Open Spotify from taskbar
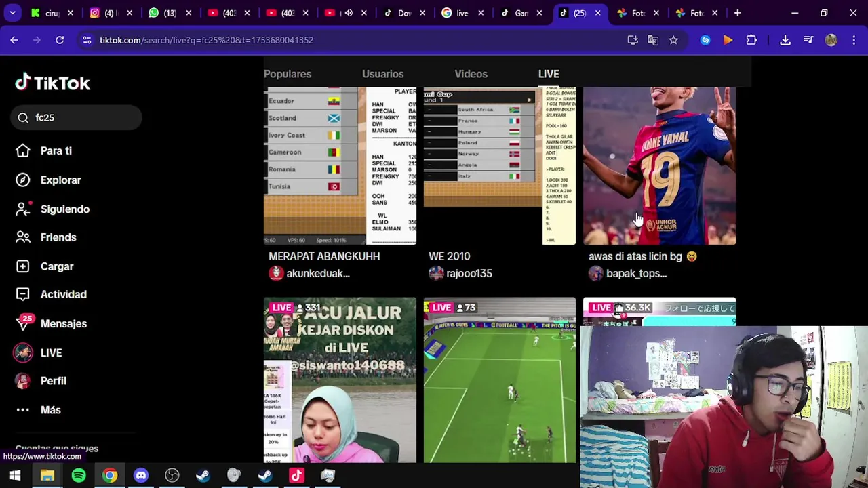The width and height of the screenshot is (868, 488). 79,476
